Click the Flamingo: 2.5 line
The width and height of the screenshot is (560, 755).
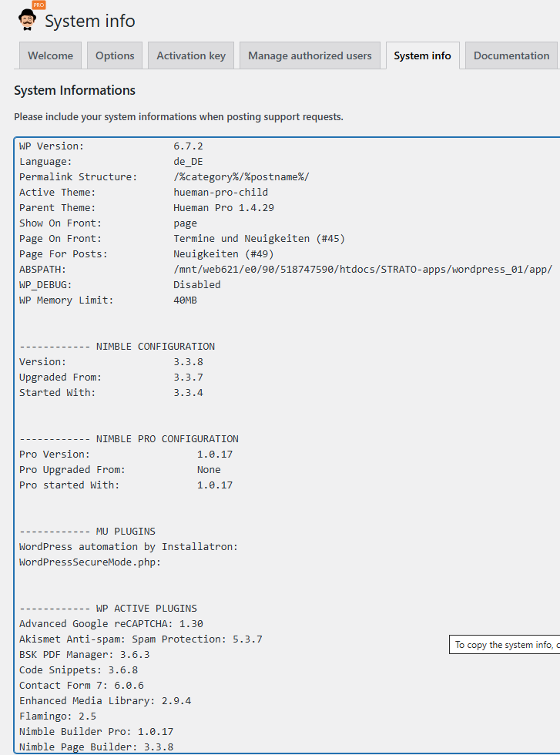tap(58, 716)
